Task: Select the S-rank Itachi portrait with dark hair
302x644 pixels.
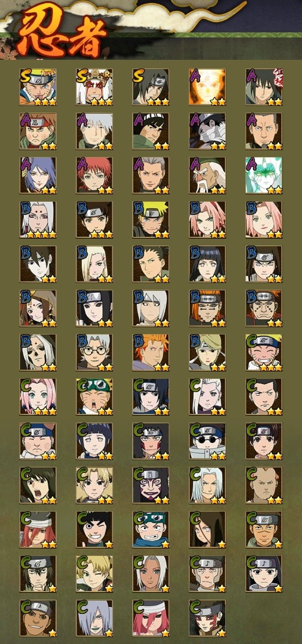Action: coord(151,87)
